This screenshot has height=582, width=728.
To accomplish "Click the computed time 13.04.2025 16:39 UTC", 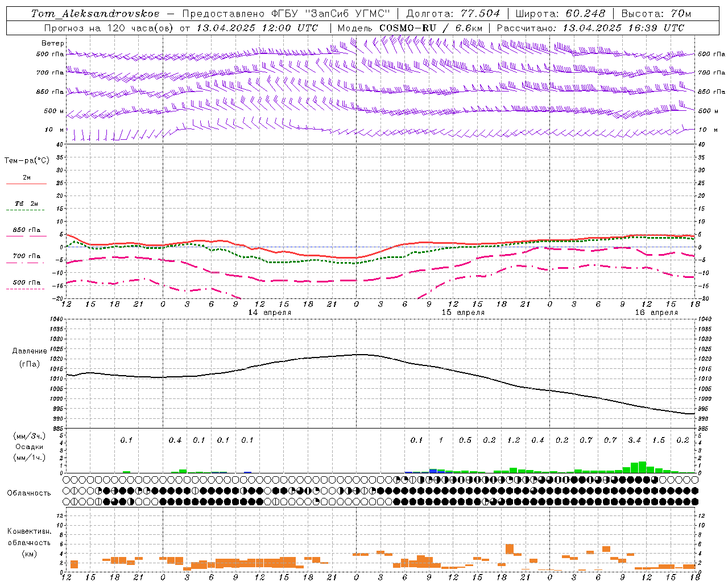I will (x=624, y=28).
